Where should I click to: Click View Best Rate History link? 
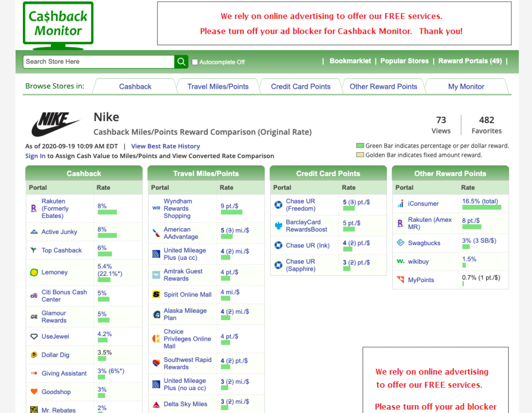[166, 146]
